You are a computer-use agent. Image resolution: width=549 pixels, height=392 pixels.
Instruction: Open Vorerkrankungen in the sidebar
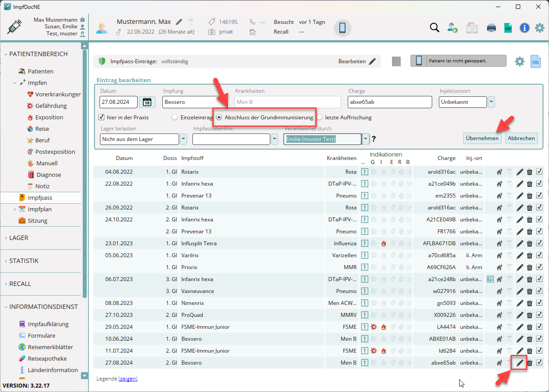(54, 94)
